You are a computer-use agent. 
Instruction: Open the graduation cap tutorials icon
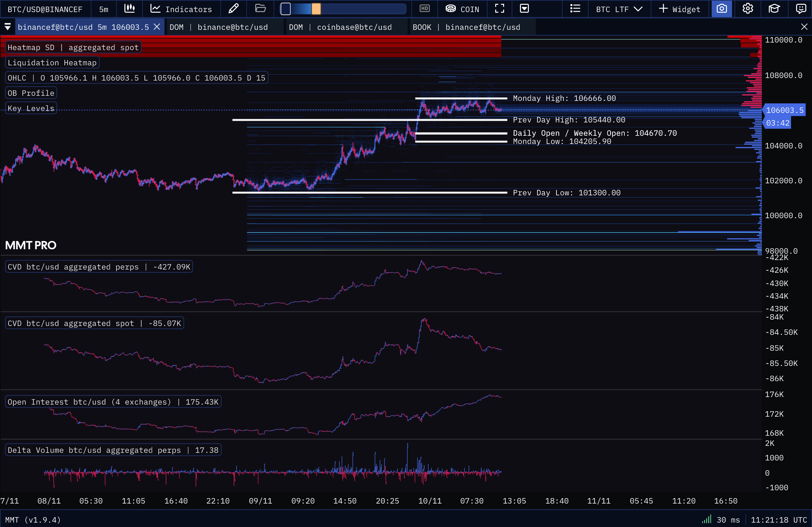coord(774,9)
